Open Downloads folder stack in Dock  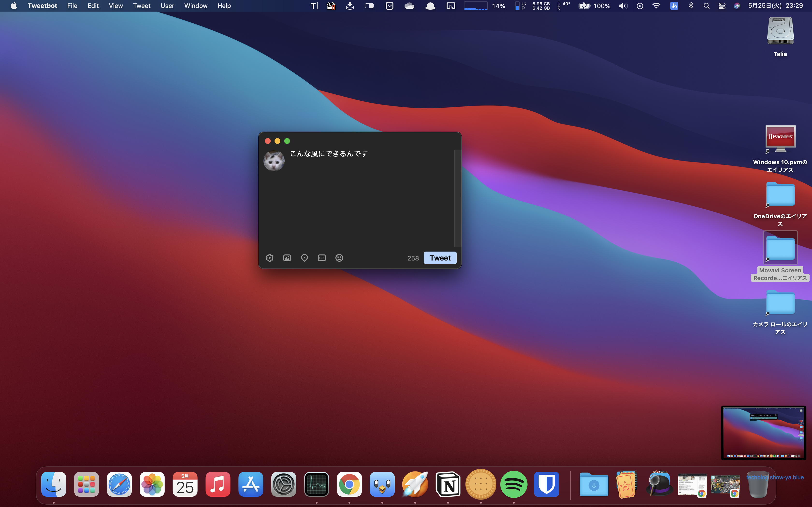[594, 485]
